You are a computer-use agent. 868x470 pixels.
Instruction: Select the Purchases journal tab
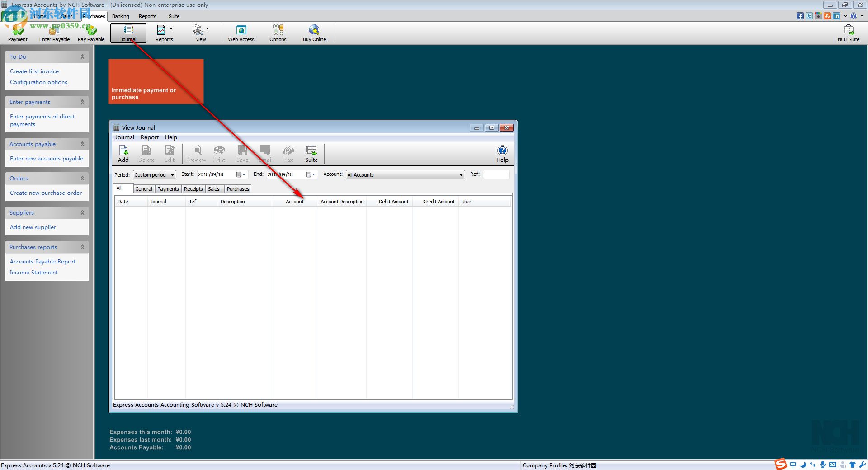coord(238,189)
